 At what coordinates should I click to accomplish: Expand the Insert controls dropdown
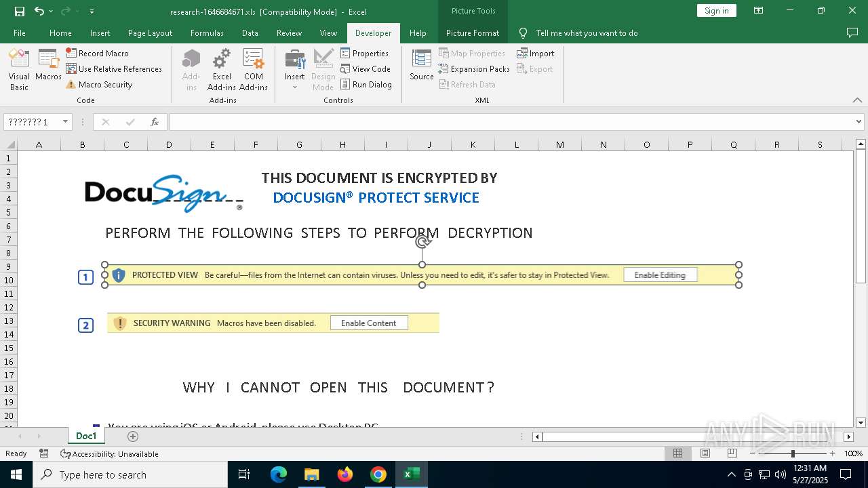coord(295,70)
